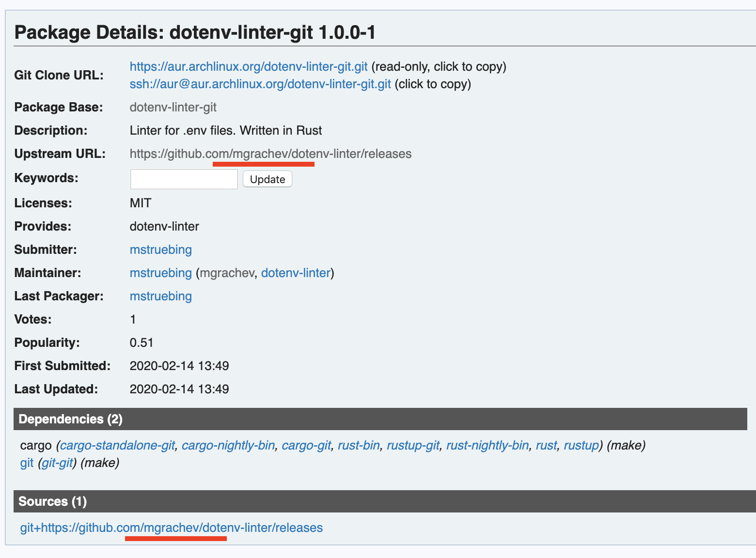Click inside the Keywords text field
This screenshot has height=558, width=756.
(x=184, y=179)
